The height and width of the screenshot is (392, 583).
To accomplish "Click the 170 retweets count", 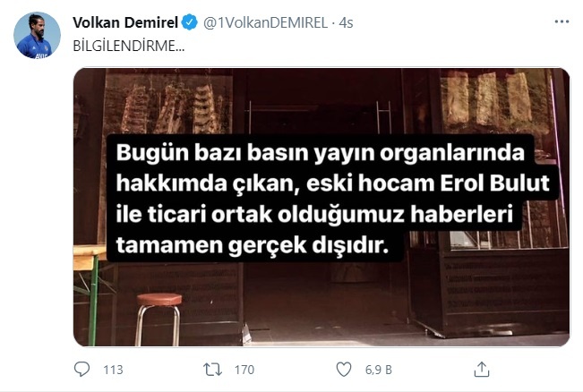I will tap(244, 370).
